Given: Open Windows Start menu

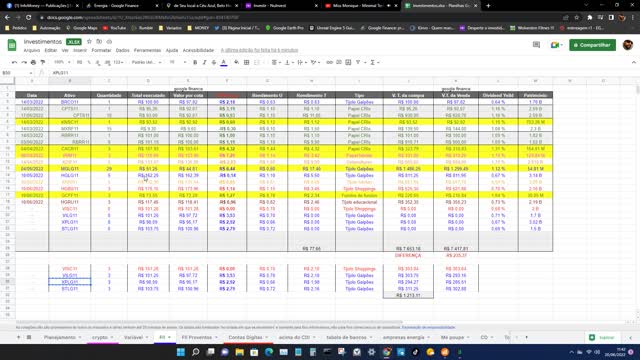Looking at the screenshot, I should [x=181, y=352].
